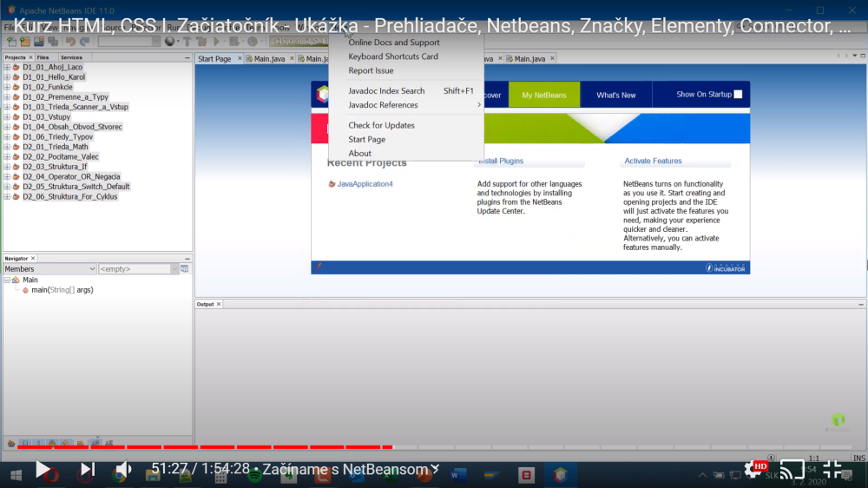
Task: Open the JavaApplication4 recent project link
Action: click(x=365, y=184)
